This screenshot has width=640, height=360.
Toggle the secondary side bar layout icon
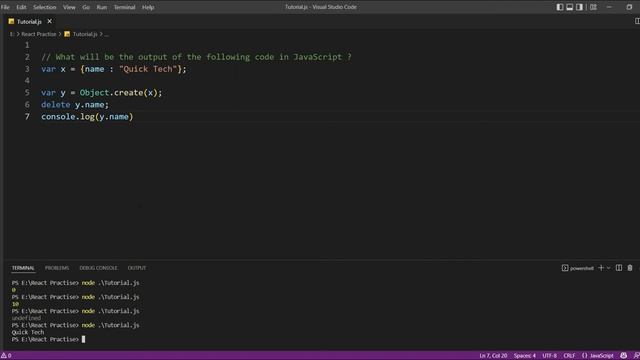(x=579, y=7)
